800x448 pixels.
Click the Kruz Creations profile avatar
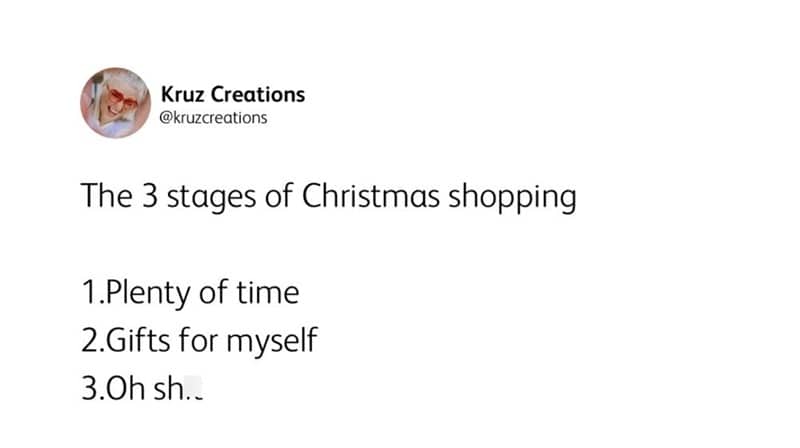[113, 104]
